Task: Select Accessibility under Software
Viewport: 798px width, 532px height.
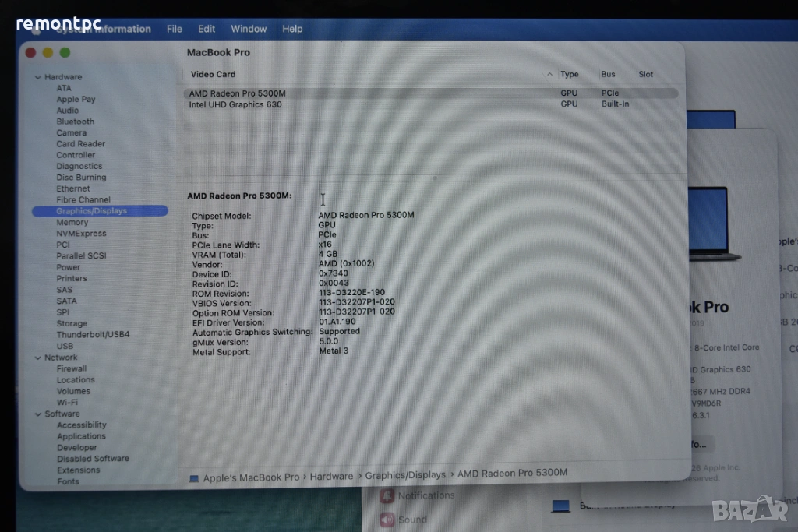Action: [x=81, y=425]
